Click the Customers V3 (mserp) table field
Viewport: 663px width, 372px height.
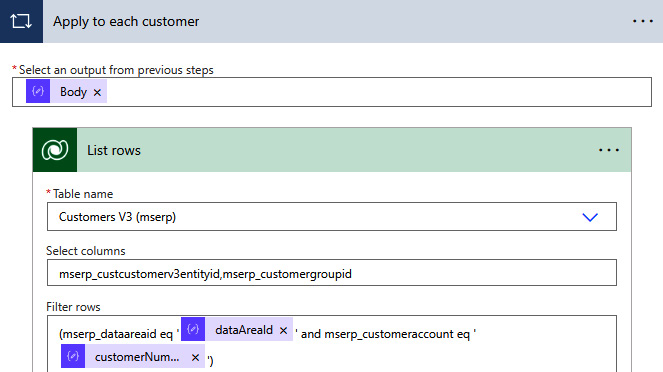click(332, 217)
